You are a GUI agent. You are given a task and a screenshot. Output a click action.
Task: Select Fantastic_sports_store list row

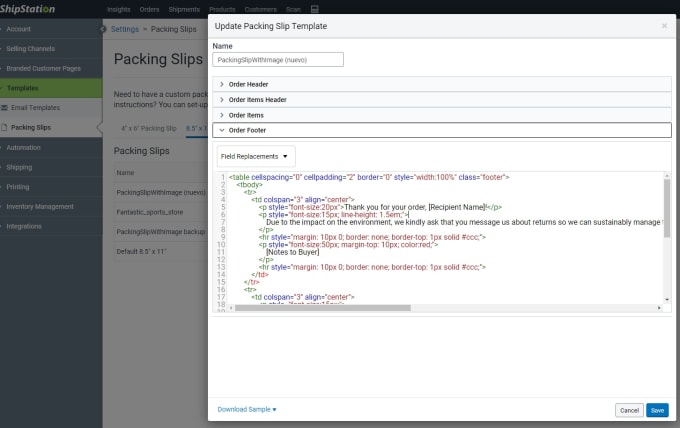[x=161, y=212]
